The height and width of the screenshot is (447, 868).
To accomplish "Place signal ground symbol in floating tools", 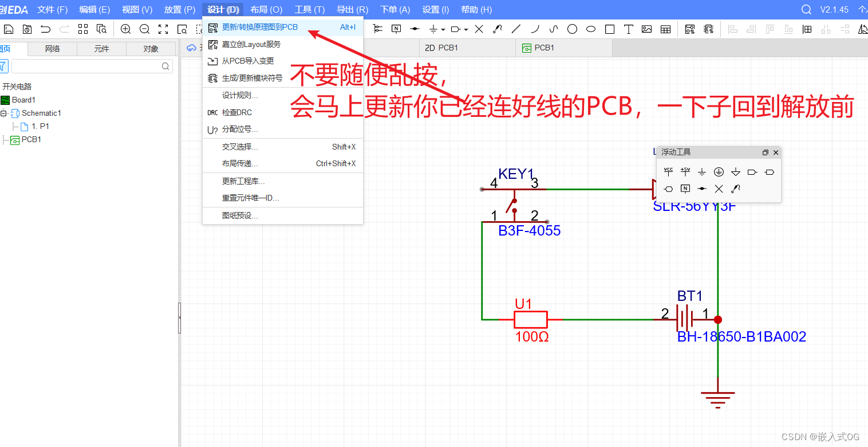I will [x=702, y=172].
